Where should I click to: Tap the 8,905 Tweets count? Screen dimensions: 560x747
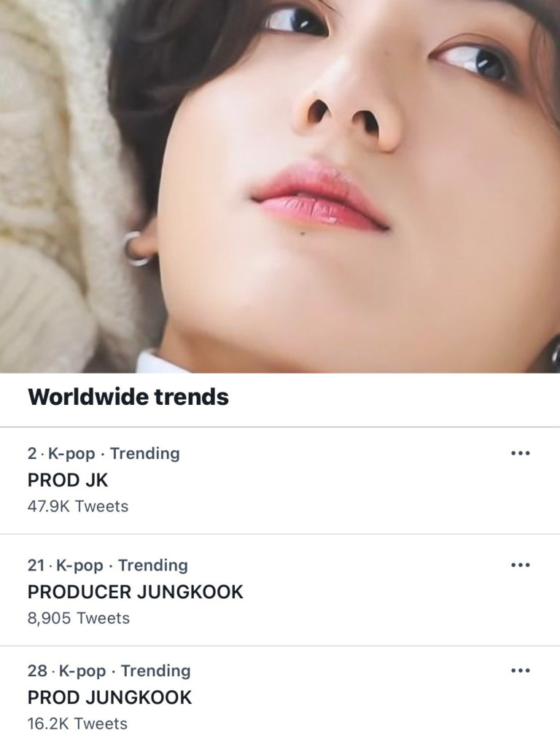pyautogui.click(x=78, y=618)
